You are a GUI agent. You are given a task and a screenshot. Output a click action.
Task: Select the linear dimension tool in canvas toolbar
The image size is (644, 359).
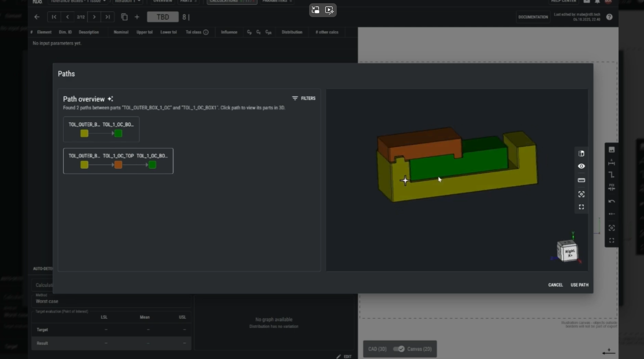click(612, 162)
